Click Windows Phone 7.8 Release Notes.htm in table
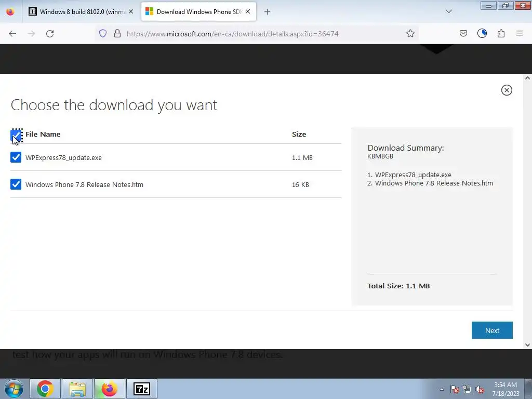Viewport: 532px width, 399px height. (x=85, y=184)
